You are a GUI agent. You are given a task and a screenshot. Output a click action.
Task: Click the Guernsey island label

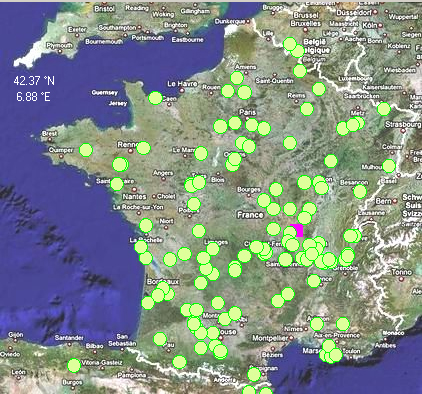point(105,92)
